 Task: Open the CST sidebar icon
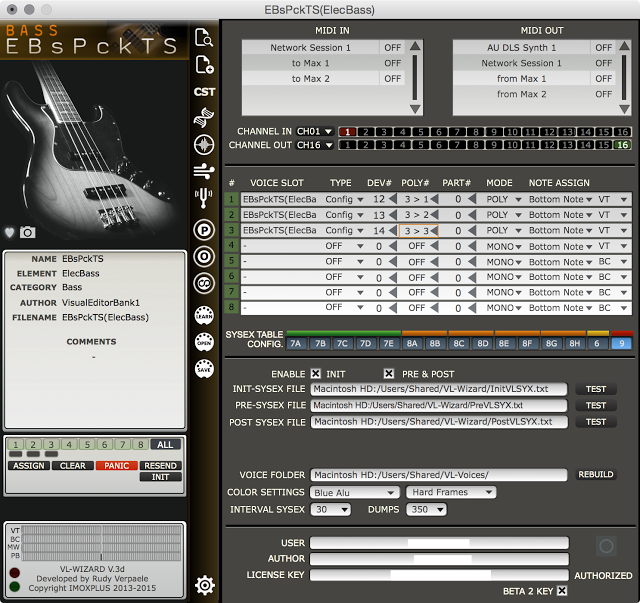204,92
